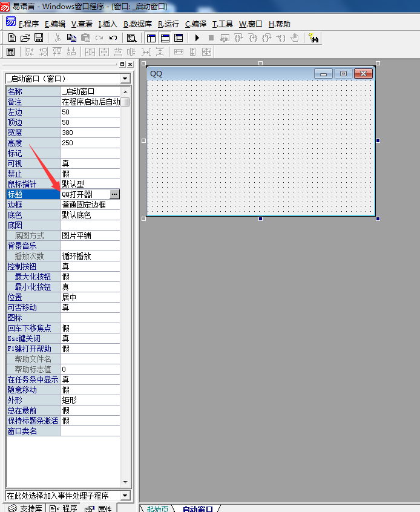Toggle the left work panel layout icon

[x=151, y=38]
